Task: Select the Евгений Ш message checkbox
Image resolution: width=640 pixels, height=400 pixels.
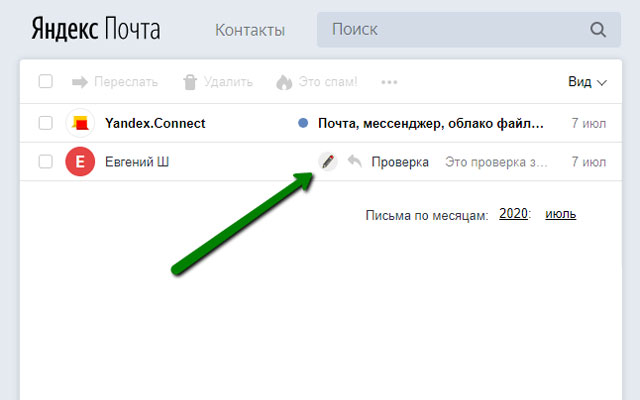Action: [x=45, y=161]
